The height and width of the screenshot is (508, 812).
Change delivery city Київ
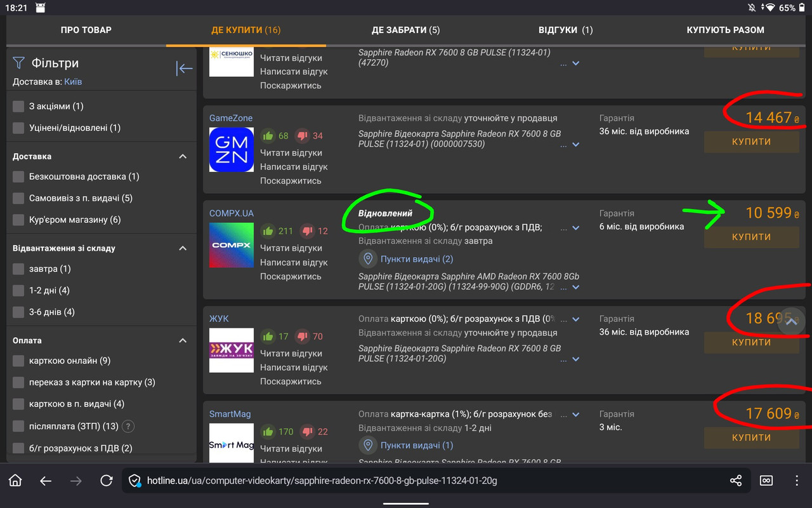point(73,82)
